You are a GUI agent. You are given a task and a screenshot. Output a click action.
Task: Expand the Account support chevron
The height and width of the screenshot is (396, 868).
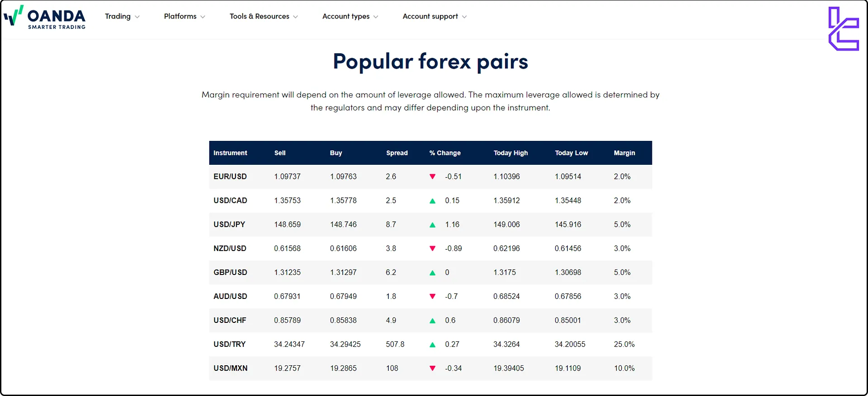point(464,17)
